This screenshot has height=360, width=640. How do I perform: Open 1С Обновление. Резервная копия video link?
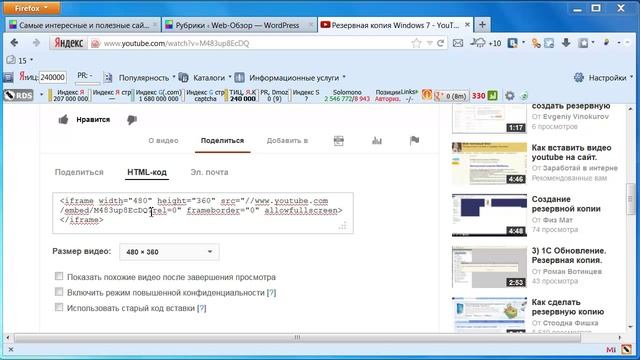(569, 255)
